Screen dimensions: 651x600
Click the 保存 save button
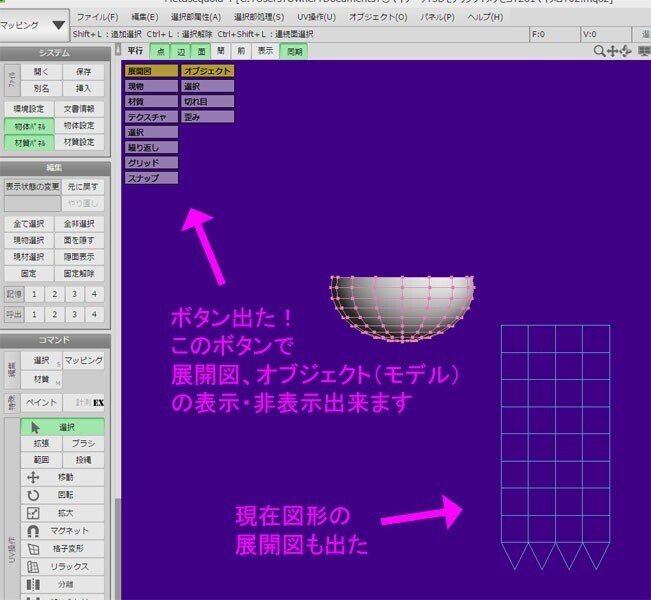[x=83, y=72]
